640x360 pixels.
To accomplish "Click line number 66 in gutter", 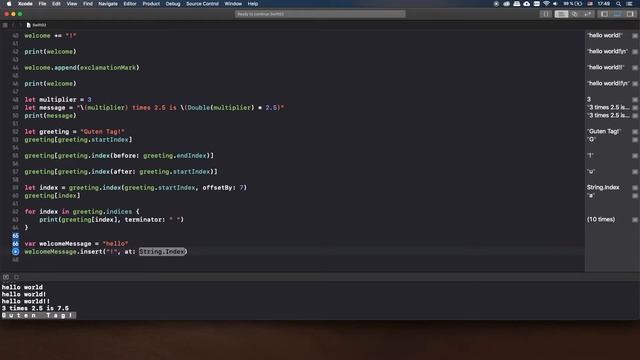I will [16, 244].
